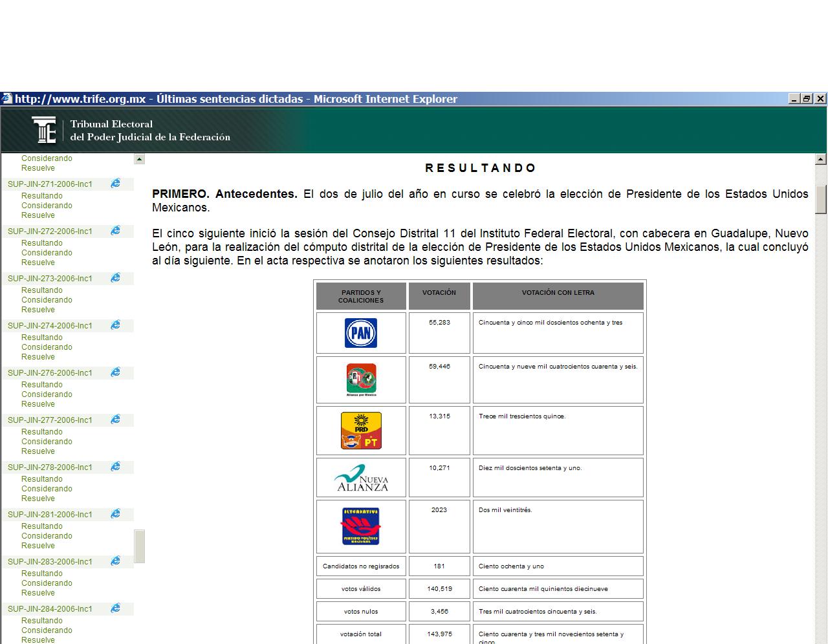This screenshot has width=828, height=644.
Task: Click the vote count 13,315
Action: coord(439,416)
